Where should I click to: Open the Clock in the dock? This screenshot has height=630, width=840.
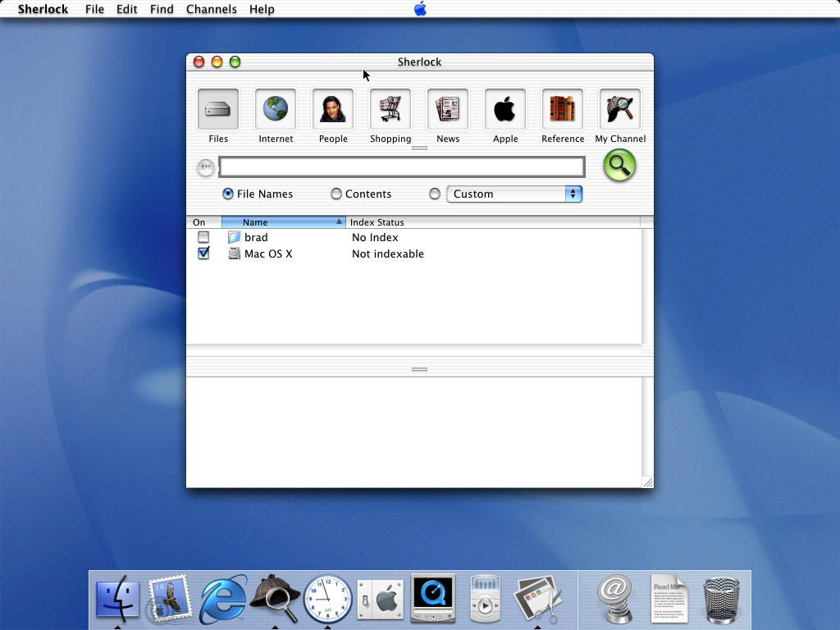click(327, 599)
